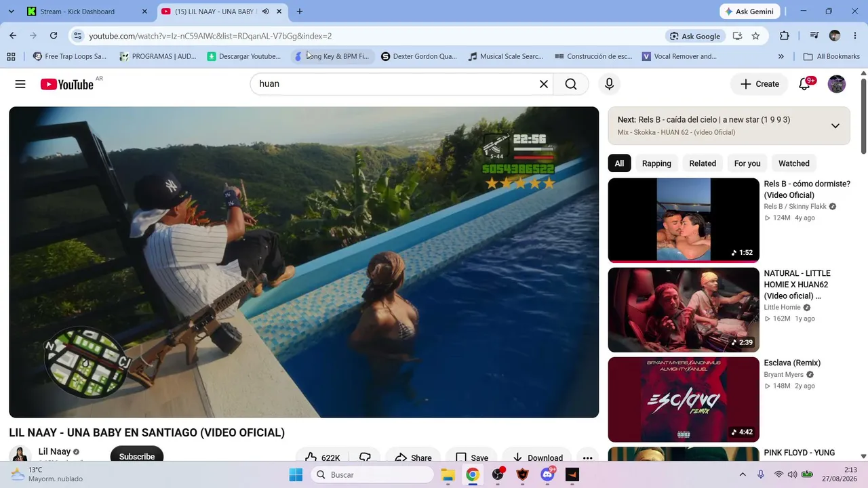Share the video
Screen dimensions: 868x488
click(x=413, y=457)
